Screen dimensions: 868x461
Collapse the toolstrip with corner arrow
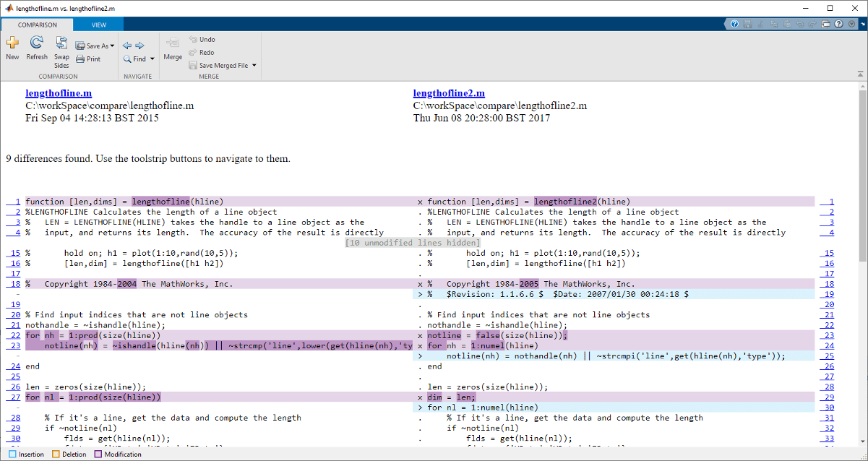(861, 73)
